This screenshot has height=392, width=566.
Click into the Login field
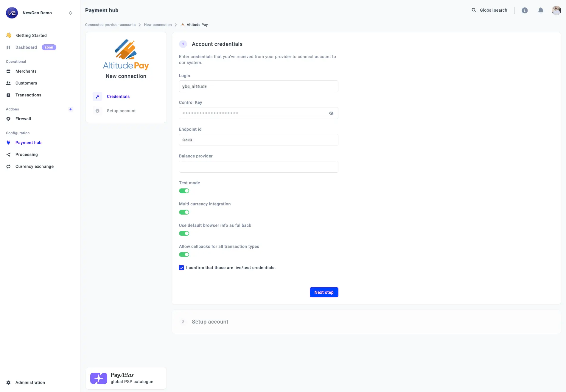pos(259,86)
